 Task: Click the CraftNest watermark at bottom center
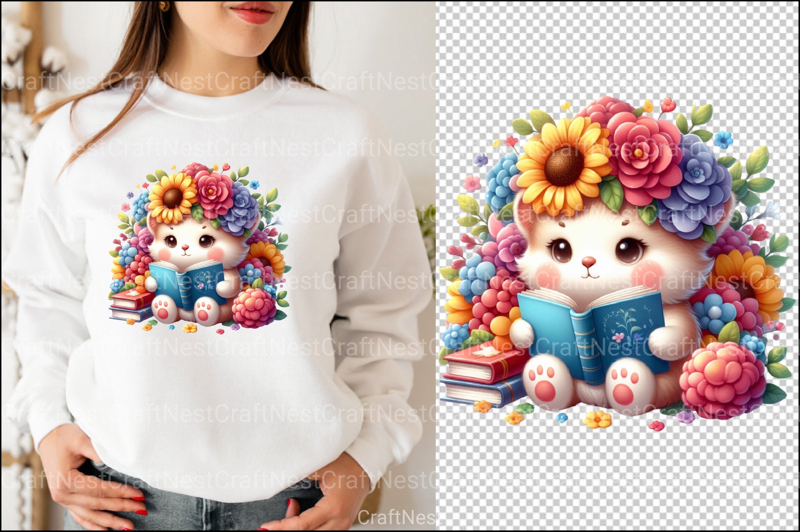397,517
